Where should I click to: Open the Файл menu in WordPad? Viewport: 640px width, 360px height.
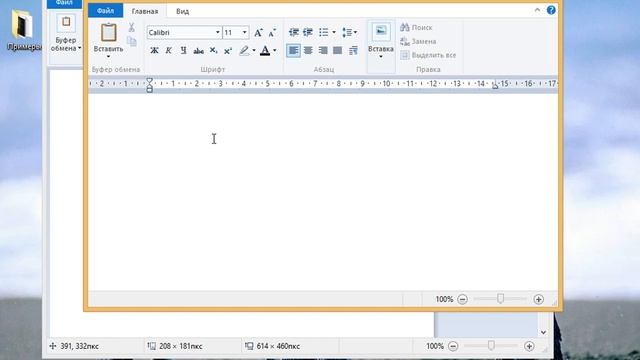click(x=105, y=11)
